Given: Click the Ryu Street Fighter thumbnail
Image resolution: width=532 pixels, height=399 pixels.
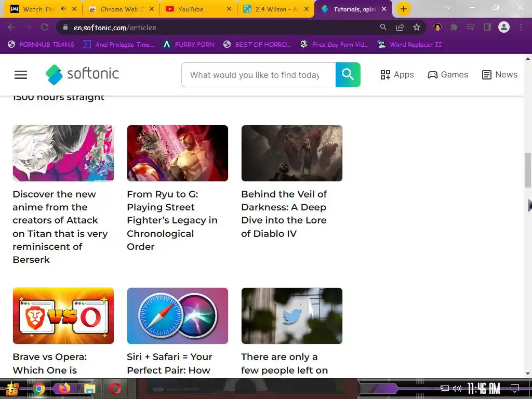Looking at the screenshot, I should click(x=178, y=153).
